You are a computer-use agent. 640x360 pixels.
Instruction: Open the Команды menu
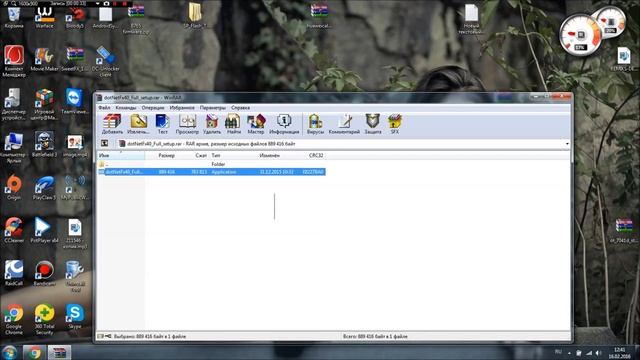point(126,108)
